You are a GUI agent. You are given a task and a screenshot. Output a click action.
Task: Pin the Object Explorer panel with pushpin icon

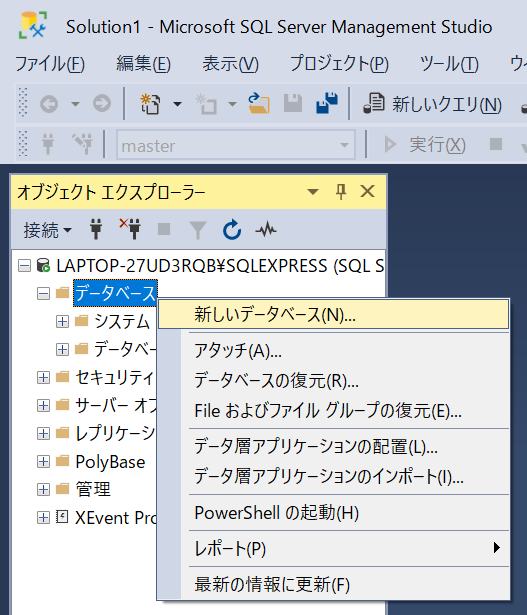341,192
